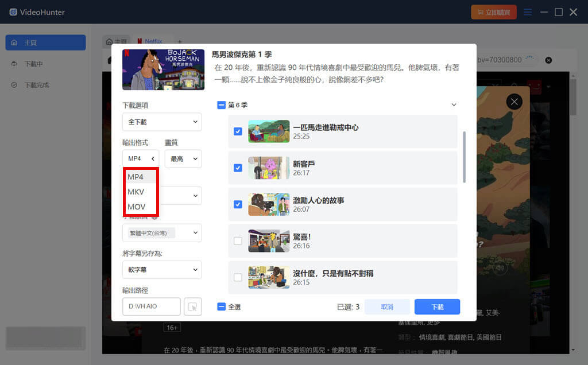Screen dimensions: 588x365
Task: Click the Netflix logo icon on the browser tab
Action: point(139,41)
